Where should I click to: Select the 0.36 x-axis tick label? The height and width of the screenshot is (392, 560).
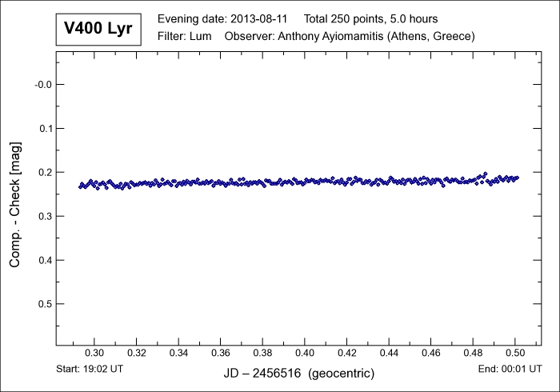pos(221,353)
